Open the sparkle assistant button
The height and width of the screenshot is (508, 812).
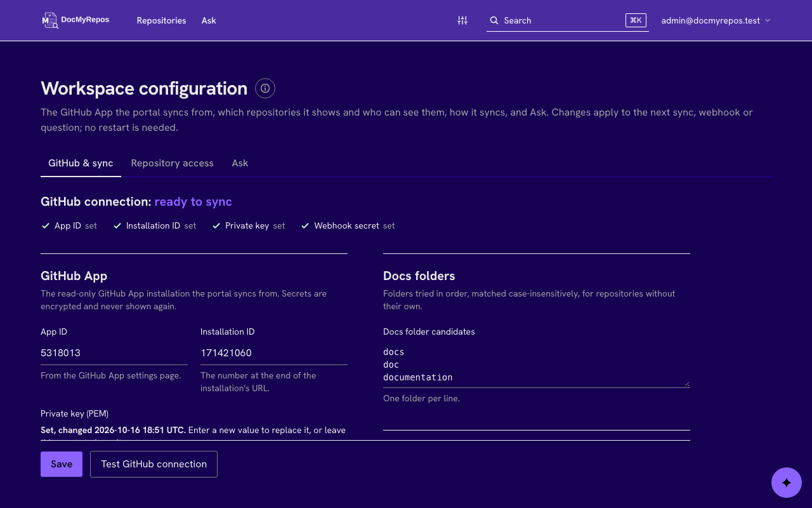coord(787,483)
